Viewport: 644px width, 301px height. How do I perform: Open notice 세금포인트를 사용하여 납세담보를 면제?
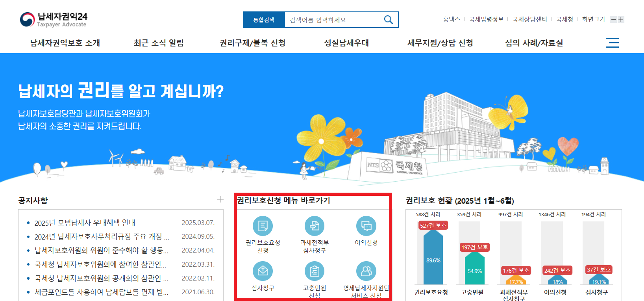click(102, 292)
